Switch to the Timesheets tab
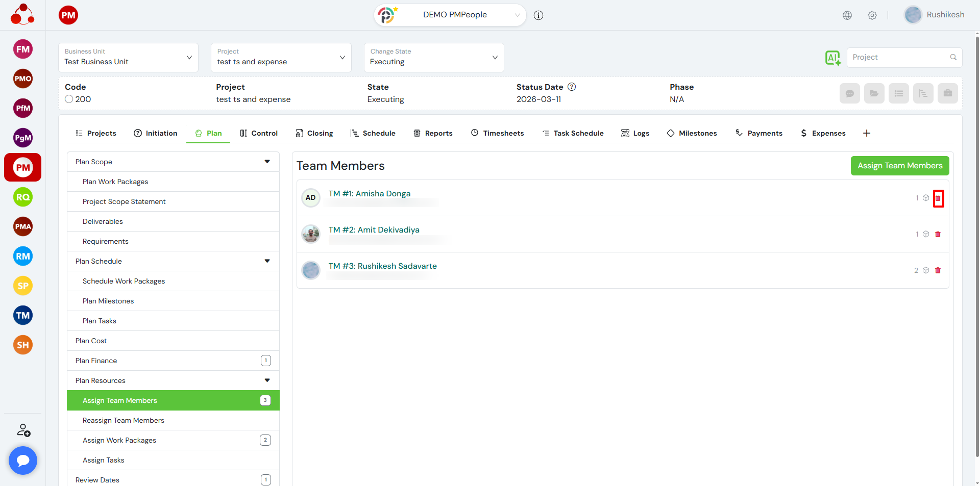980x486 pixels. tap(497, 133)
